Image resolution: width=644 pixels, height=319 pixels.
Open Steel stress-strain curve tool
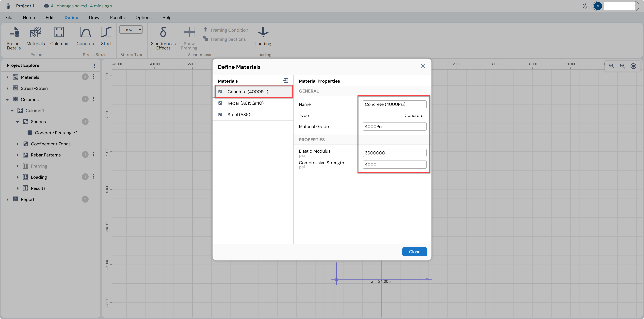pos(106,36)
